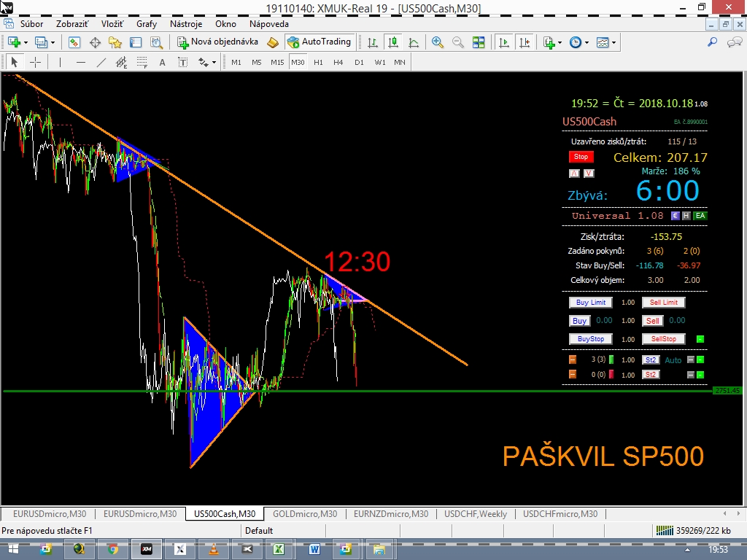This screenshot has height=560, width=747.
Task: Select the Equidistant Channel tool
Action: [122, 63]
